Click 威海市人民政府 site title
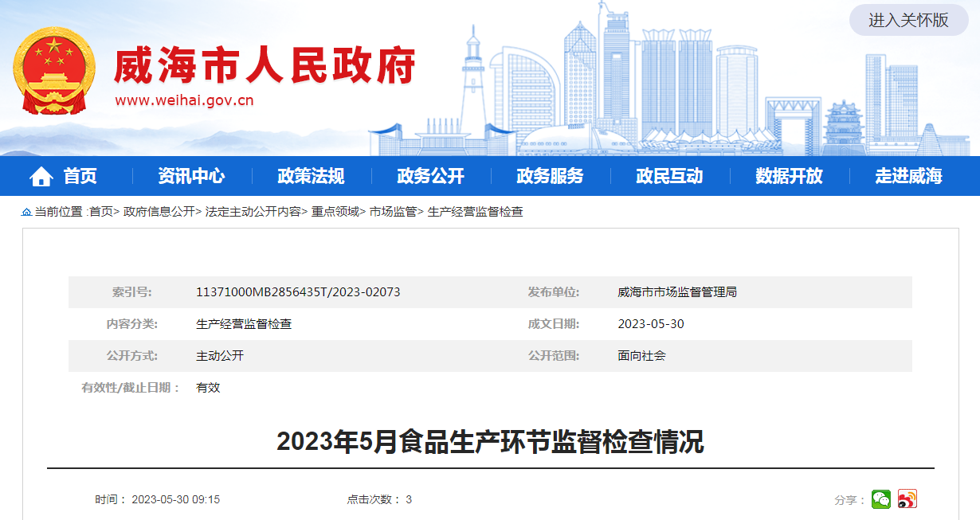The image size is (980, 520). pos(265,65)
